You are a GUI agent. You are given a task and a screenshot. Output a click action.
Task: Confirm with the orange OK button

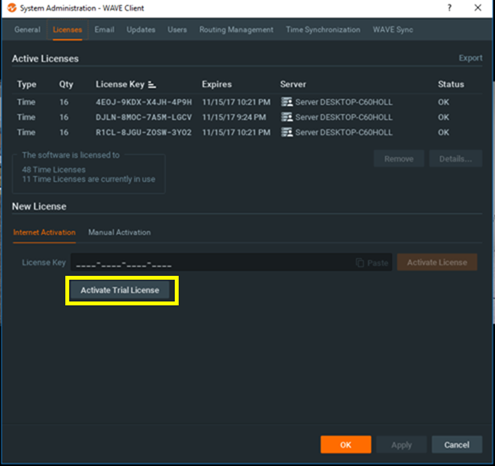346,445
